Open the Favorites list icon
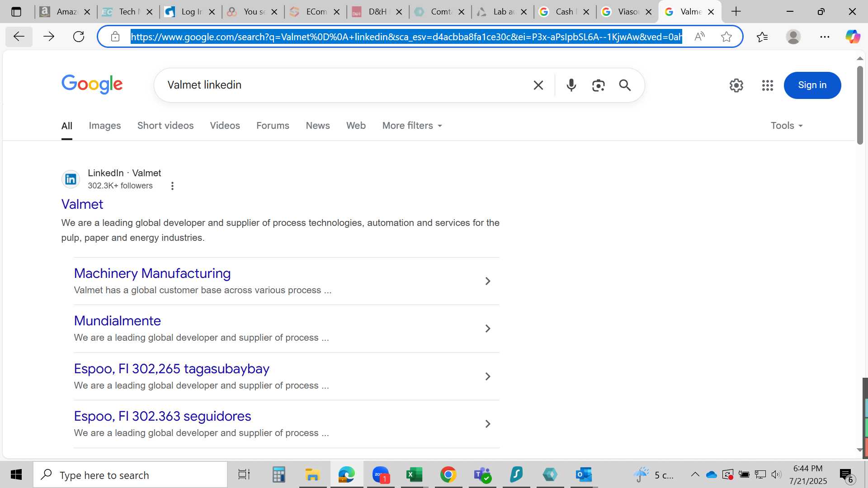The width and height of the screenshot is (868, 488). pos(762,37)
